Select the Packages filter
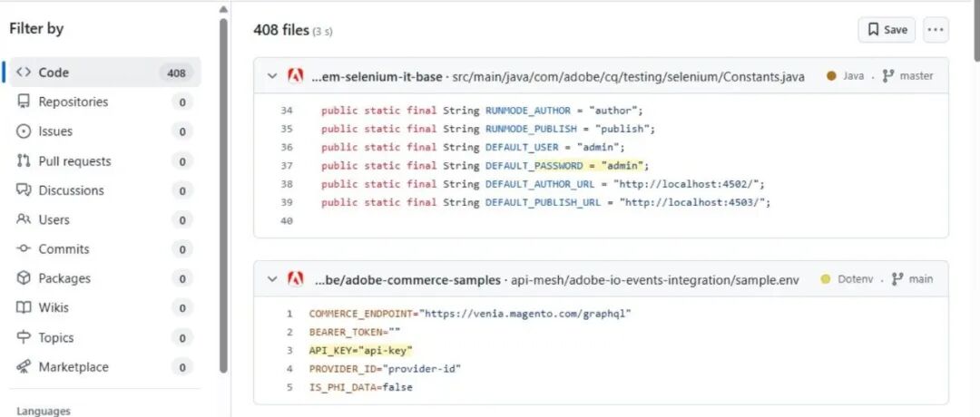This screenshot has width=980, height=417. [105, 278]
